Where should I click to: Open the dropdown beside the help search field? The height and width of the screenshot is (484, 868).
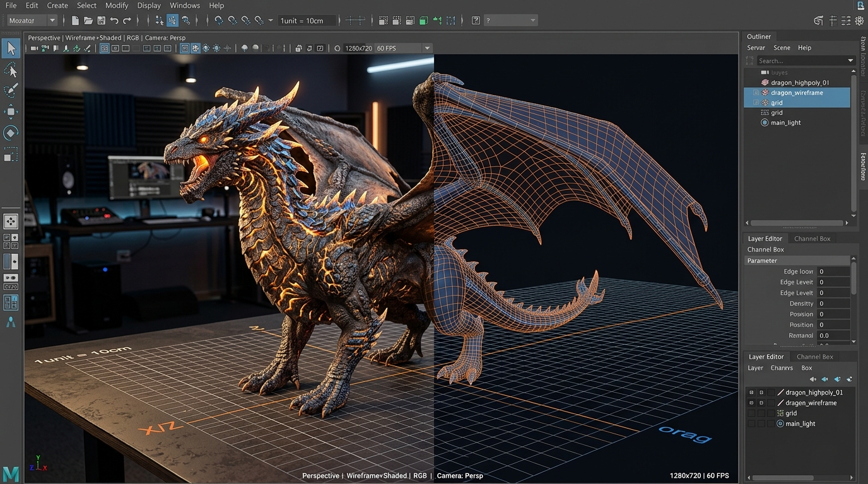point(533,21)
